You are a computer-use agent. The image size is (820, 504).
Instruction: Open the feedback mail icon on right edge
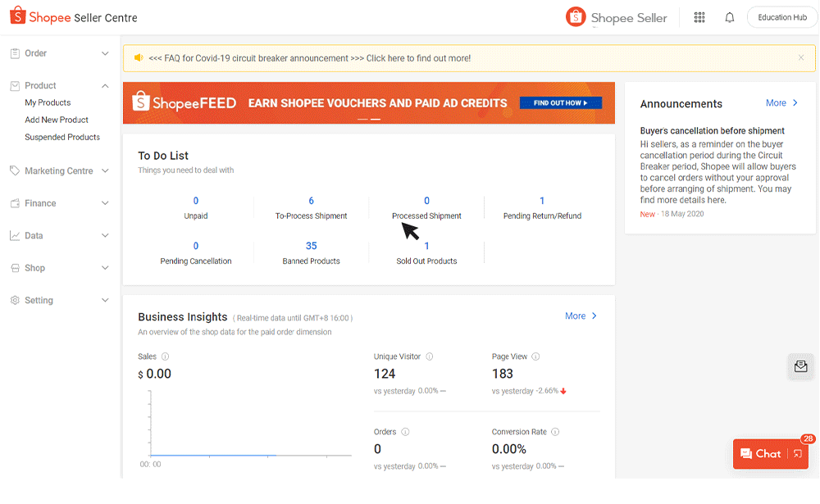pos(800,366)
